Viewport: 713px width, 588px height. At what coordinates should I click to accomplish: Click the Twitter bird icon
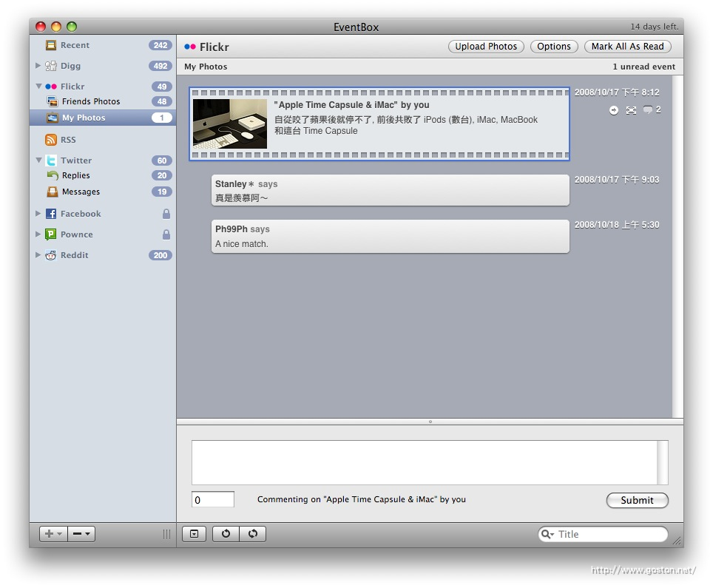[51, 160]
